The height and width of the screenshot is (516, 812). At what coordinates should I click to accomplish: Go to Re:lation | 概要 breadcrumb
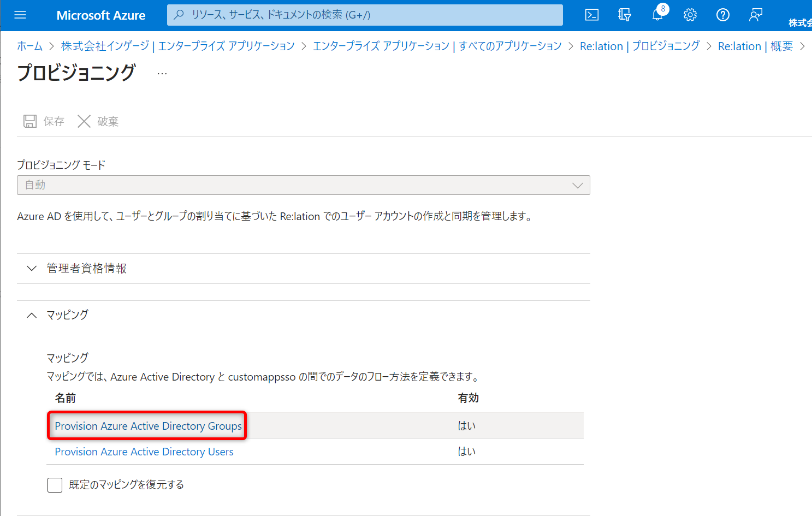(x=755, y=46)
